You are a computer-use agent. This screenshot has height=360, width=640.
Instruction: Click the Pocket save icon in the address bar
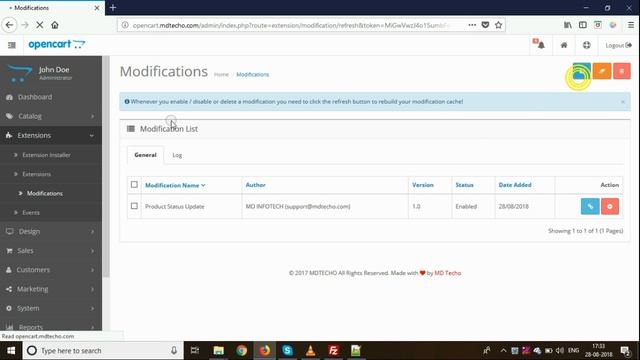[485, 25]
